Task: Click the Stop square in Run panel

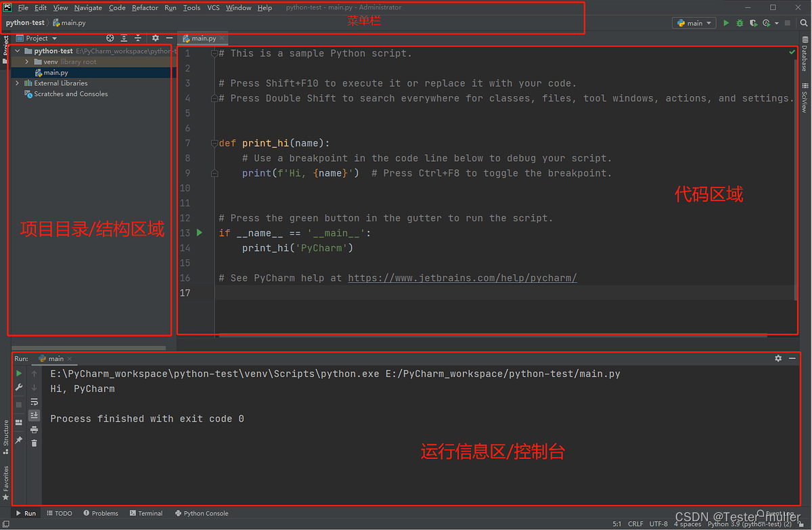Action: tap(19, 404)
